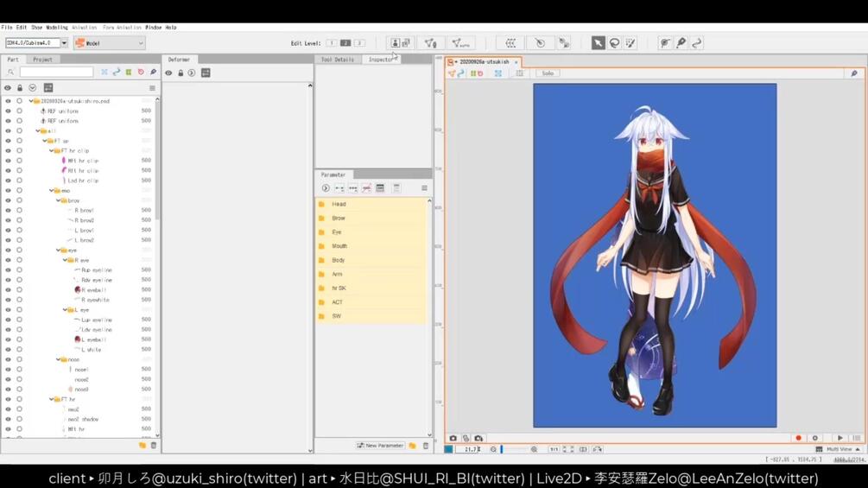Open the Modeling menu
Image resolution: width=868 pixels, height=488 pixels.
(x=56, y=27)
